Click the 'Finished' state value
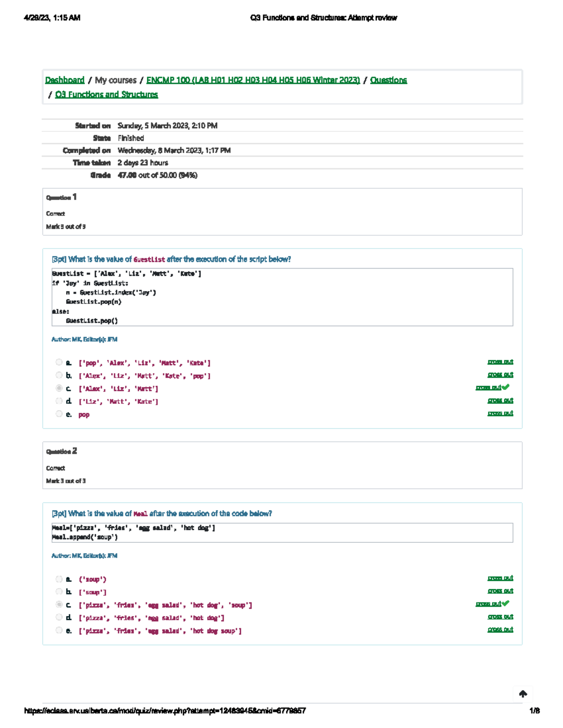The height and width of the screenshot is (728, 563). point(130,138)
